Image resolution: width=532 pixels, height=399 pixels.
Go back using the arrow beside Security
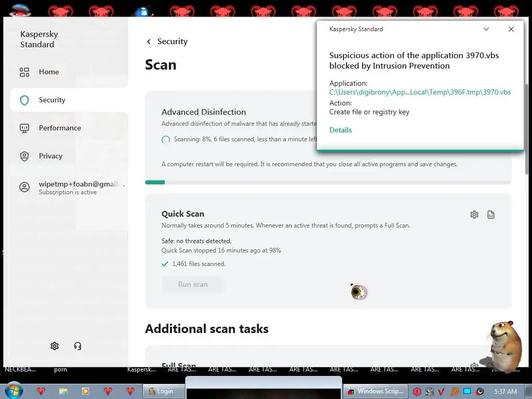click(149, 42)
